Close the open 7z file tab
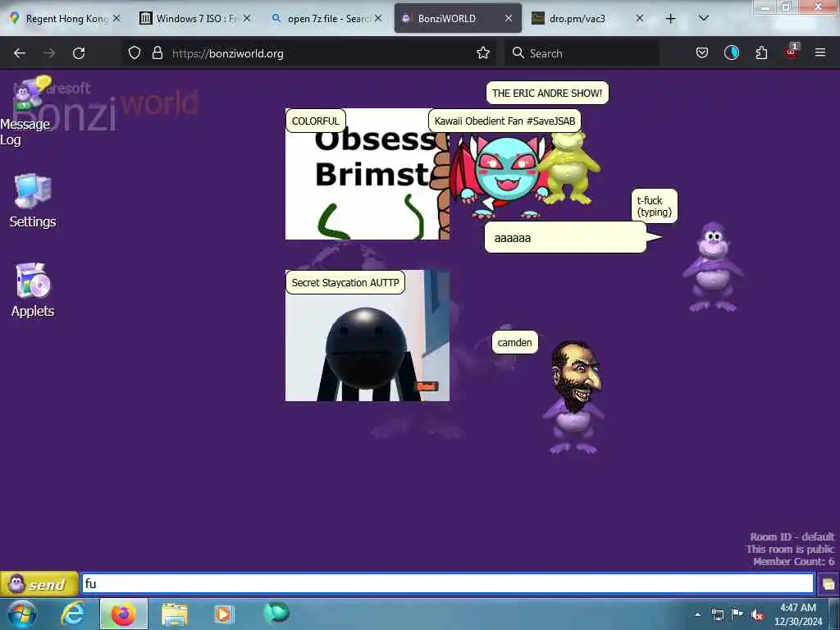This screenshot has height=630, width=840. [378, 18]
